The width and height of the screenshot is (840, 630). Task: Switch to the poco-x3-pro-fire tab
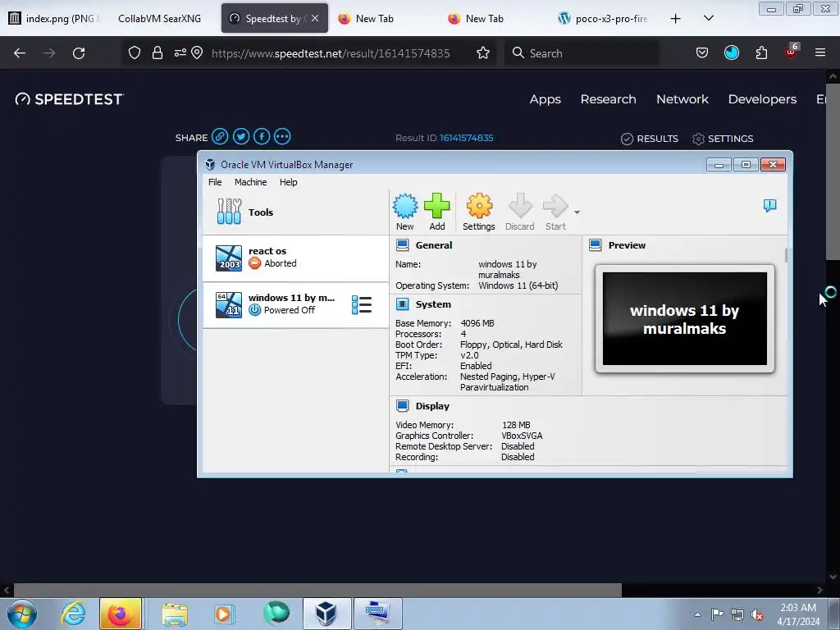point(604,18)
